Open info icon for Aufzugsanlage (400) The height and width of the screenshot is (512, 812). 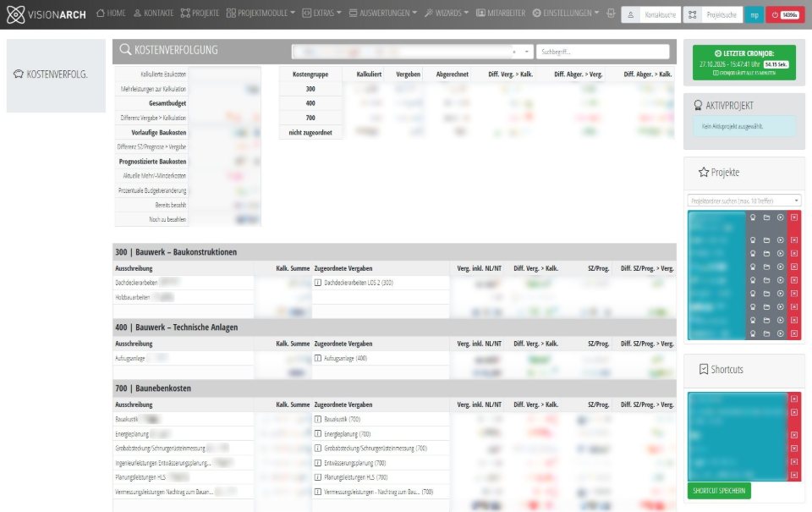tap(318, 358)
